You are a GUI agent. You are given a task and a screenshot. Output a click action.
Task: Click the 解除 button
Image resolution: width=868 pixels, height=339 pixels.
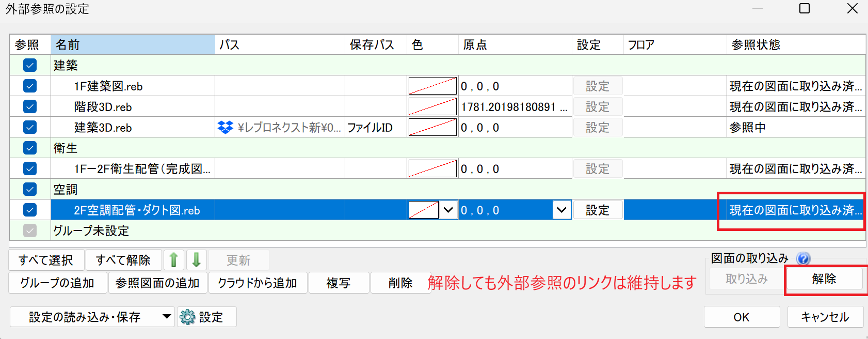tap(824, 279)
